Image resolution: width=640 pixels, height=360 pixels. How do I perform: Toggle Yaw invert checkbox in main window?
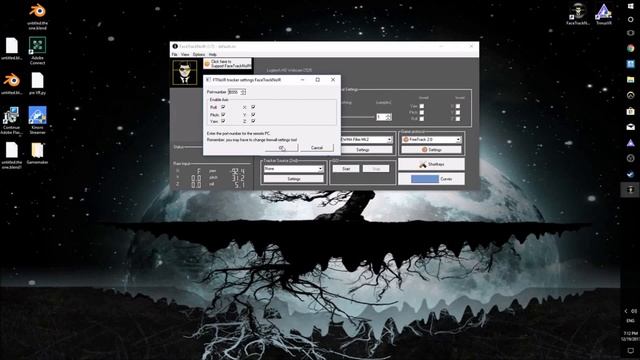[422, 106]
